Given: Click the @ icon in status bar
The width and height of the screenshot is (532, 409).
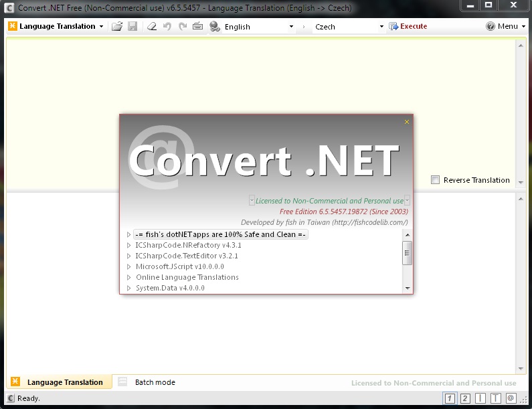Looking at the screenshot, I should [x=511, y=398].
